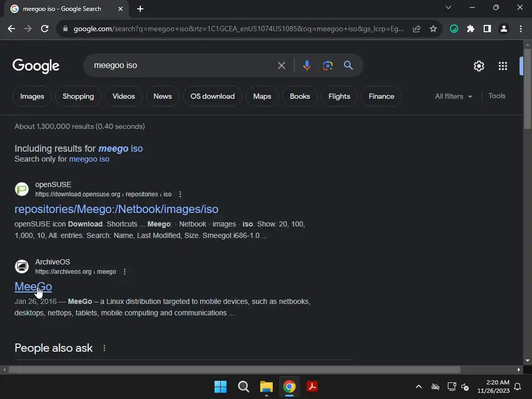Click the download.opensuse.org URL breadcrumb
532x399 pixels.
point(103,194)
